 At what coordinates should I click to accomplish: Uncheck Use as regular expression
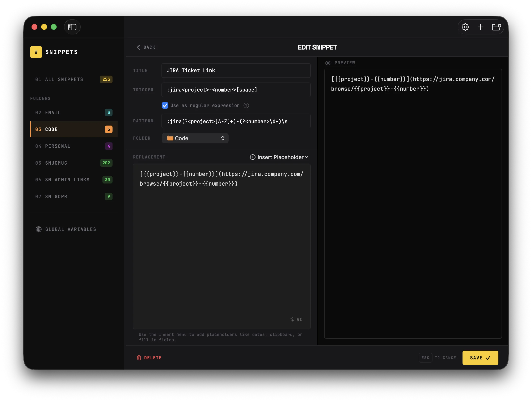(x=165, y=105)
